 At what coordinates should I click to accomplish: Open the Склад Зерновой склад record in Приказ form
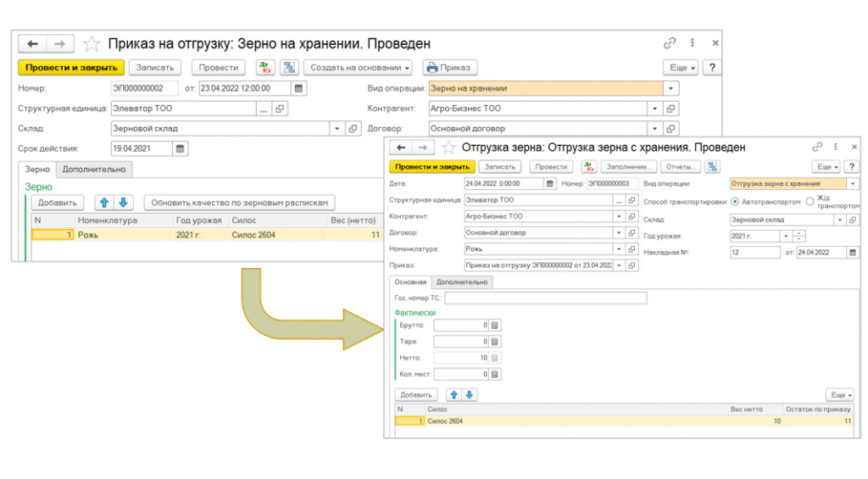click(x=353, y=129)
